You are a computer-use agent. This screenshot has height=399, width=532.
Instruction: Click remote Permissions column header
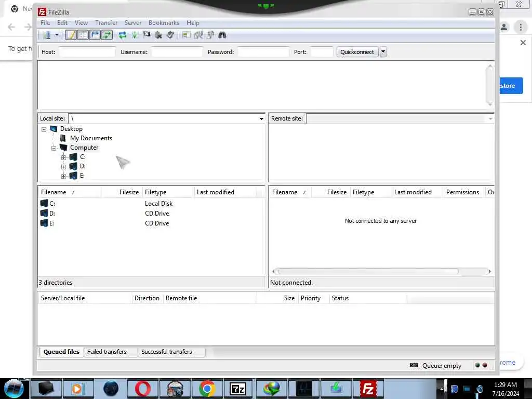(463, 192)
